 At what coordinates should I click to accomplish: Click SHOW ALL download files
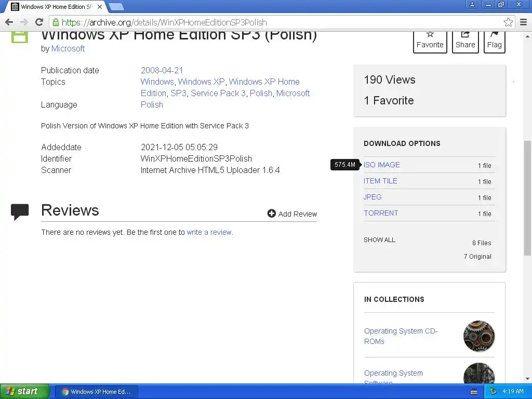click(x=379, y=240)
